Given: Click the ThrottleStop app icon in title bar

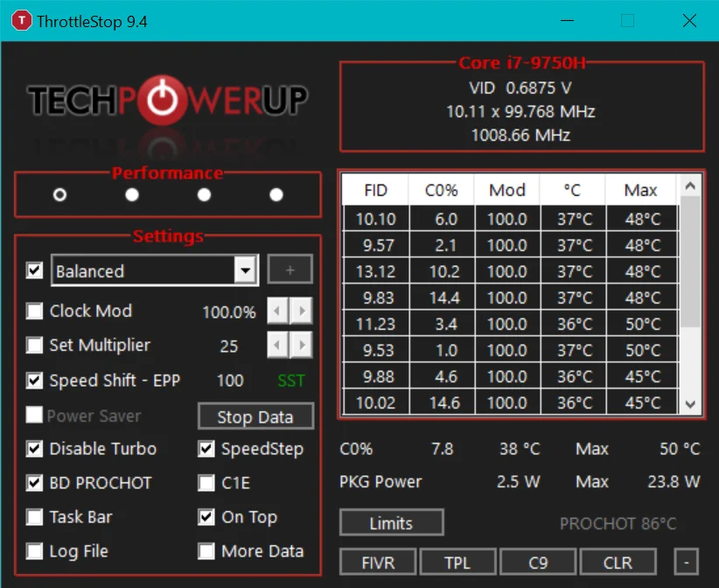Looking at the screenshot, I should (22, 21).
